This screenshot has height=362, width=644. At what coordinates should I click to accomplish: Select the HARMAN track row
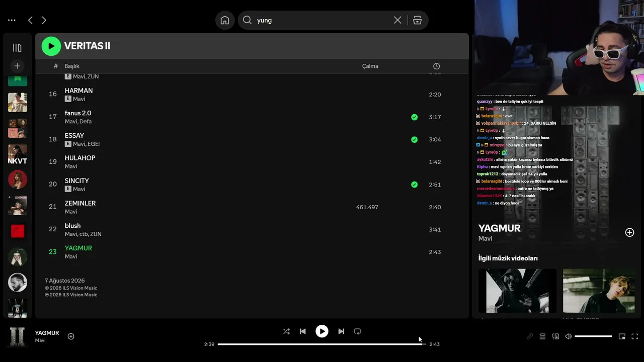pyautogui.click(x=252, y=95)
